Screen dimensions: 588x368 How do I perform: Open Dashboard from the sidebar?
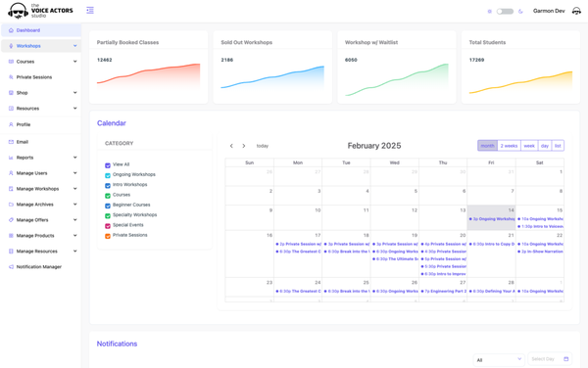(41, 30)
